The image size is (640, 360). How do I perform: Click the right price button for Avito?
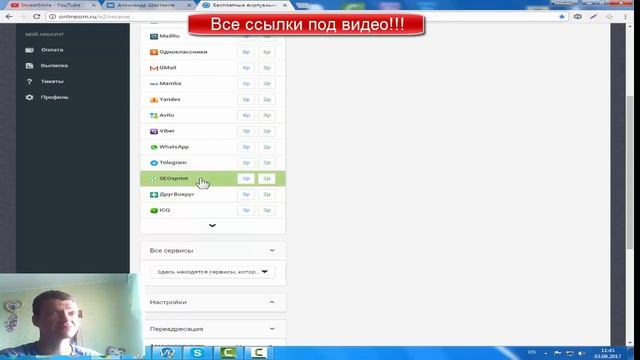pos(267,116)
